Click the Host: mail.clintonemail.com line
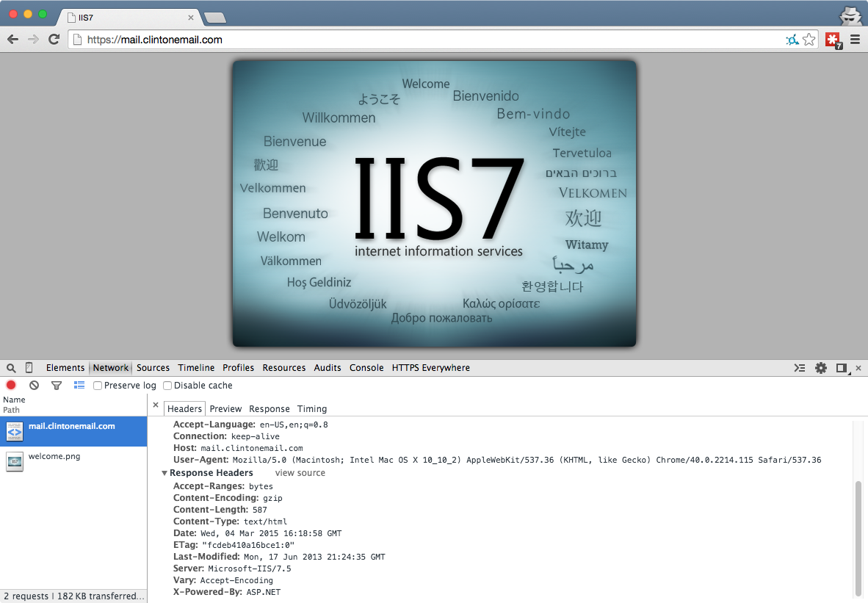Viewport: 868px width, 603px height. [238, 448]
